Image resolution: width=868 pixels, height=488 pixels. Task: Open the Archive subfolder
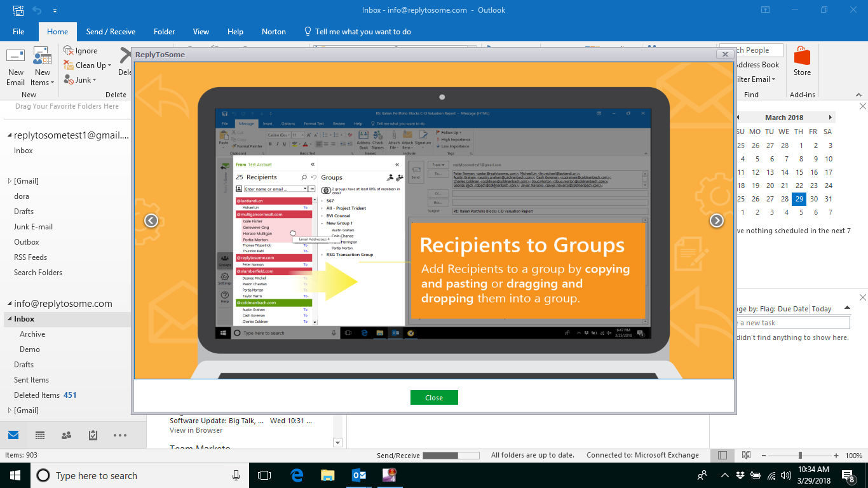[x=32, y=334]
